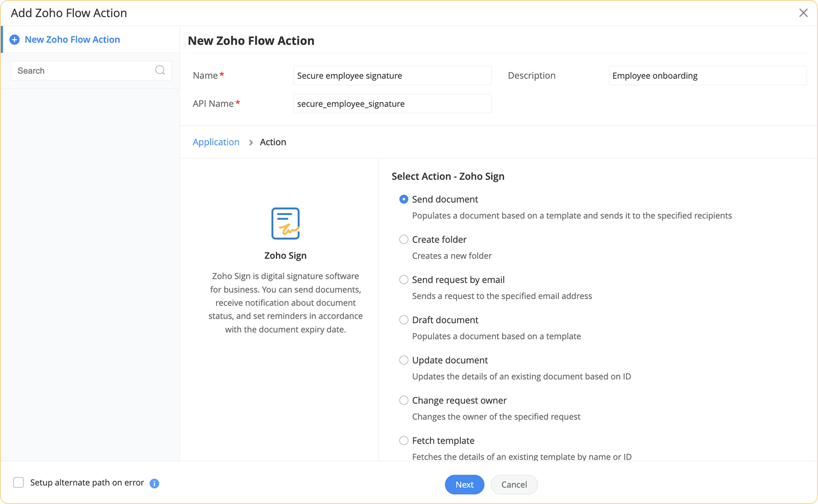Open the New Zoho Flow Action sidebar item
Viewport: 818px width, 504px height.
(x=72, y=40)
